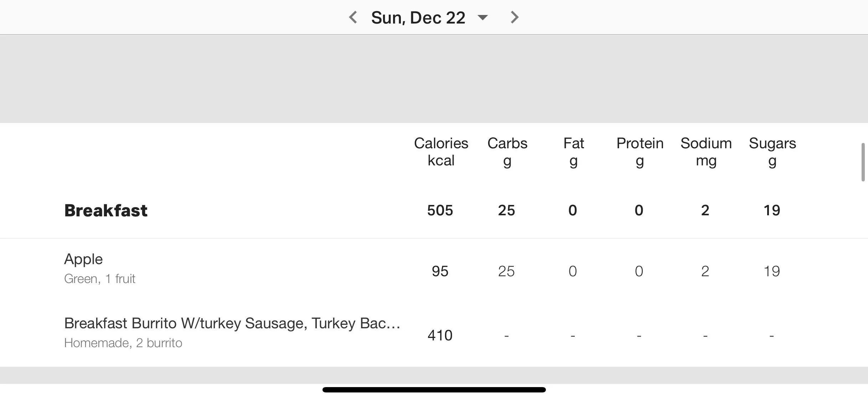Click the Sodium mg column header
868x401 pixels.
point(706,152)
